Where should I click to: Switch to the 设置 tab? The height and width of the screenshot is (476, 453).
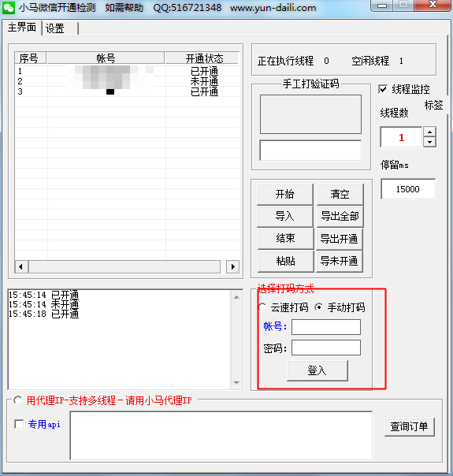[x=60, y=29]
